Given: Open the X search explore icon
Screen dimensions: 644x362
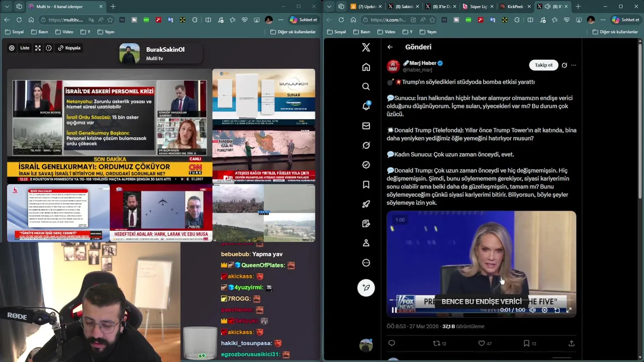Looking at the screenshot, I should click(x=366, y=86).
